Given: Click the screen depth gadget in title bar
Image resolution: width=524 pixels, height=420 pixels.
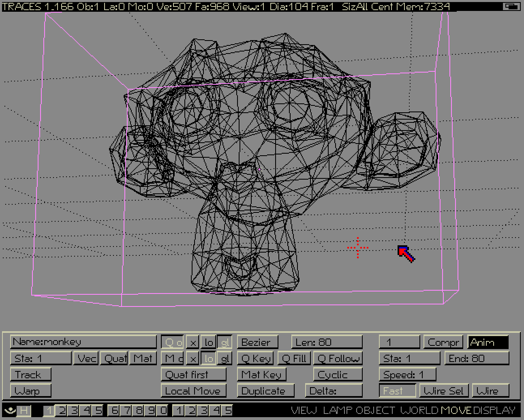Looking at the screenshot, I should point(512,6).
